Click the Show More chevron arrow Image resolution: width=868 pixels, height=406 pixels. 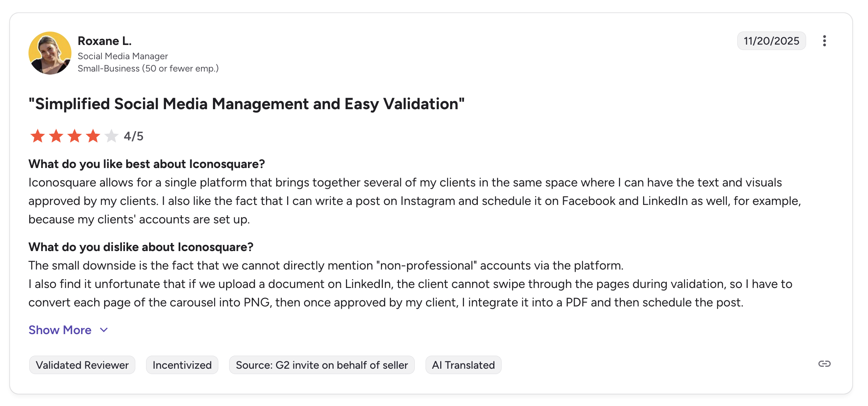tap(103, 330)
